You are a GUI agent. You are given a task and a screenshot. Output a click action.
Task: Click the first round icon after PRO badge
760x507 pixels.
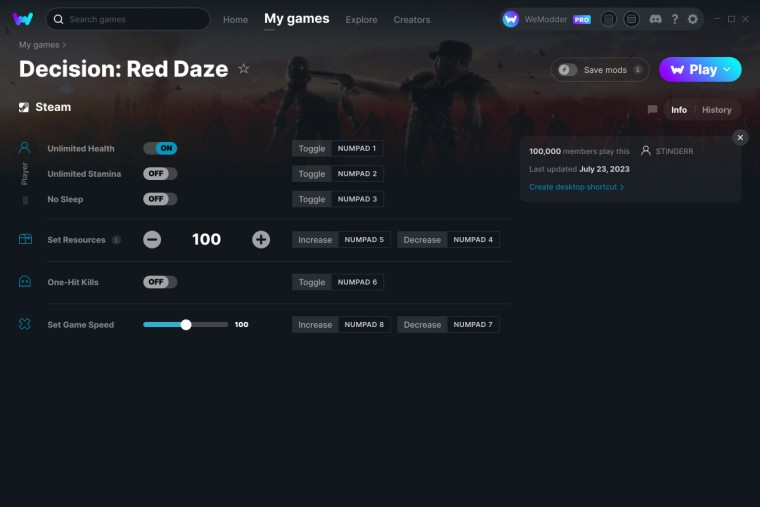[x=608, y=19]
